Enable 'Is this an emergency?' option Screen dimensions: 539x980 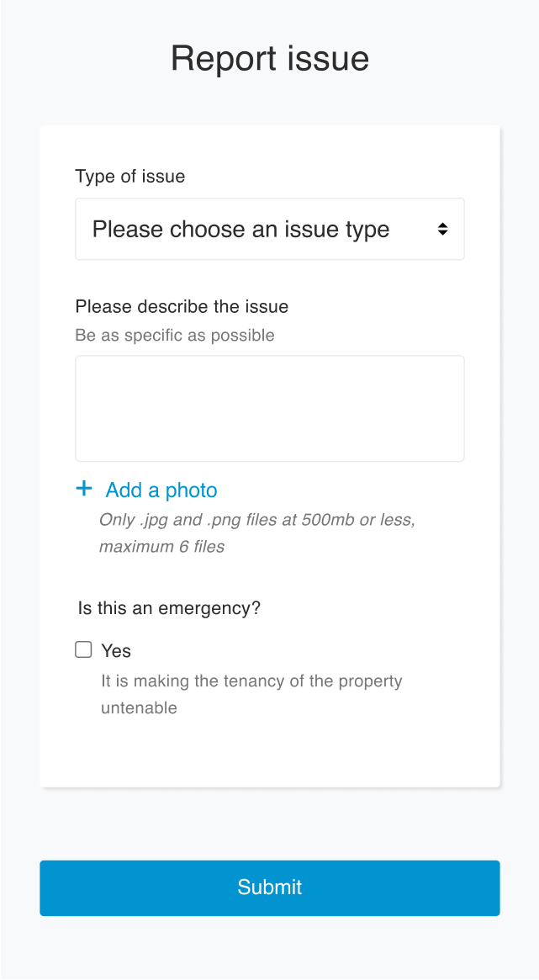click(x=82, y=649)
